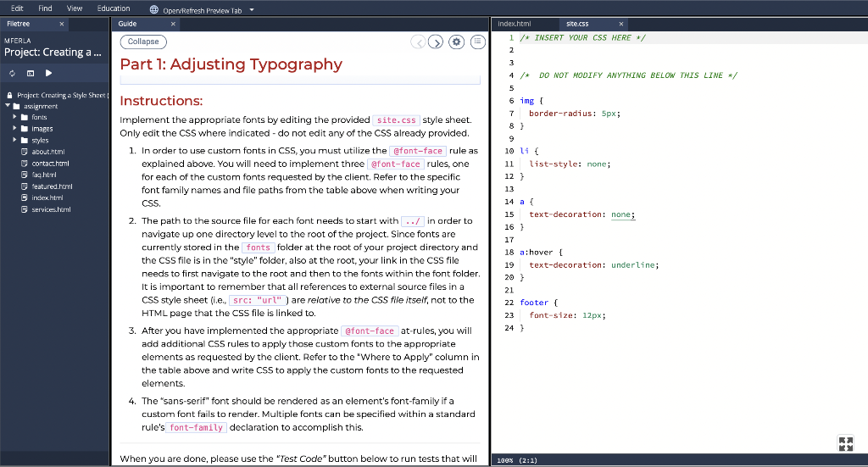This screenshot has height=467, width=868.
Task: Switch to the index.html editor tab
Action: click(x=514, y=24)
